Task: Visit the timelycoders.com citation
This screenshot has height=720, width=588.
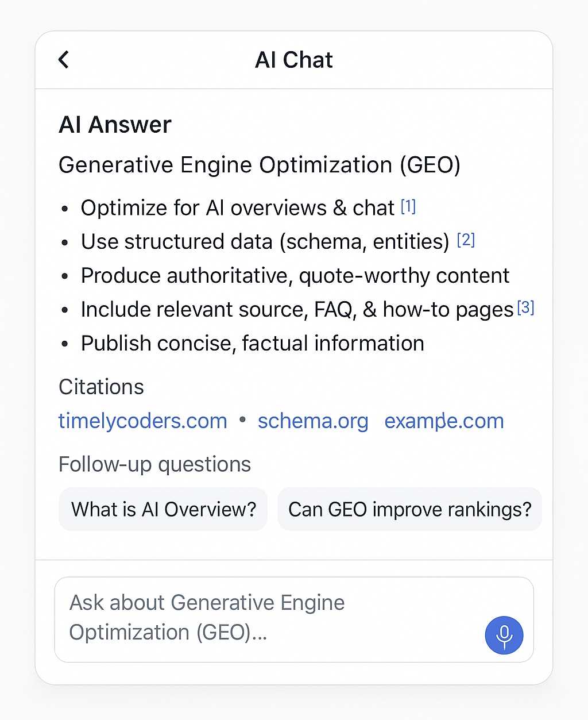Action: click(142, 421)
